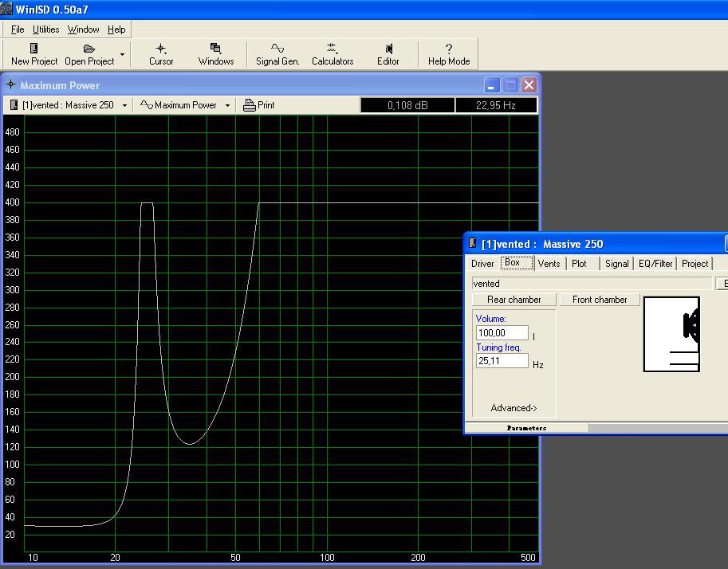Open the driver Editor icon

(x=388, y=49)
